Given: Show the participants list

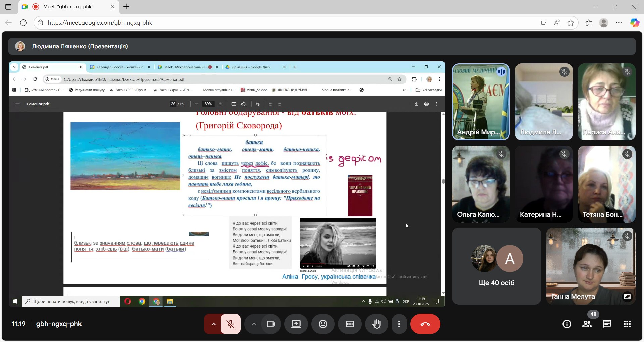Looking at the screenshot, I should pos(587,324).
